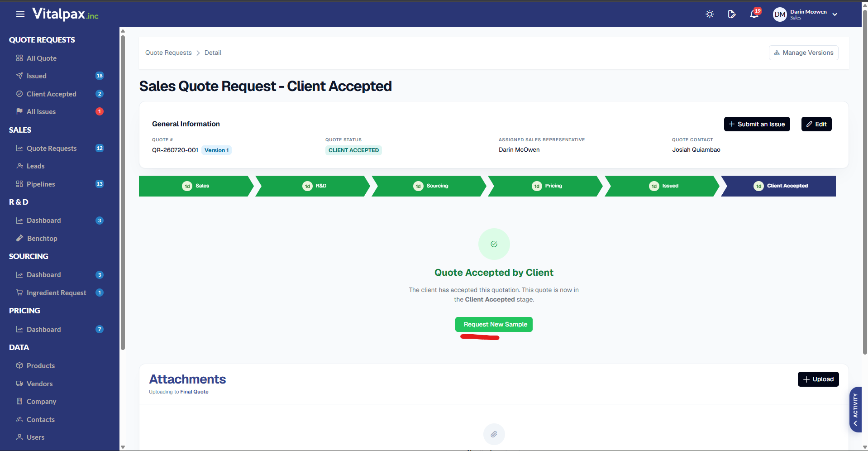Click the Edit button
The height and width of the screenshot is (451, 868).
(x=816, y=124)
